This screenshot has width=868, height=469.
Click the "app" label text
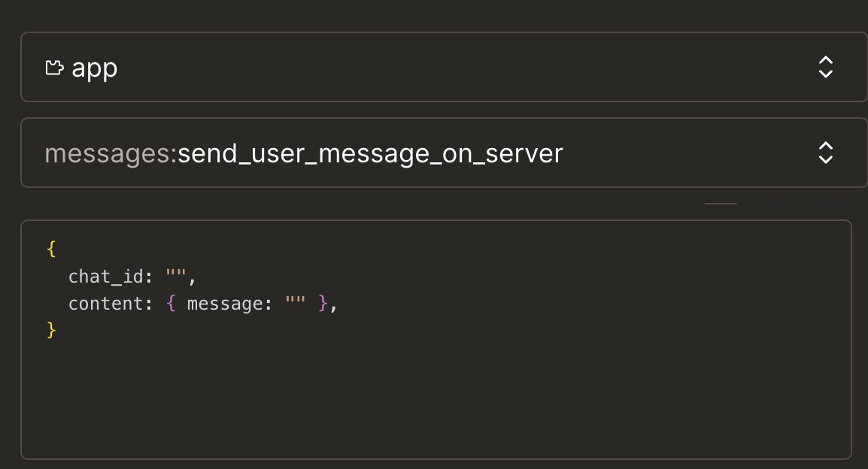tap(95, 68)
